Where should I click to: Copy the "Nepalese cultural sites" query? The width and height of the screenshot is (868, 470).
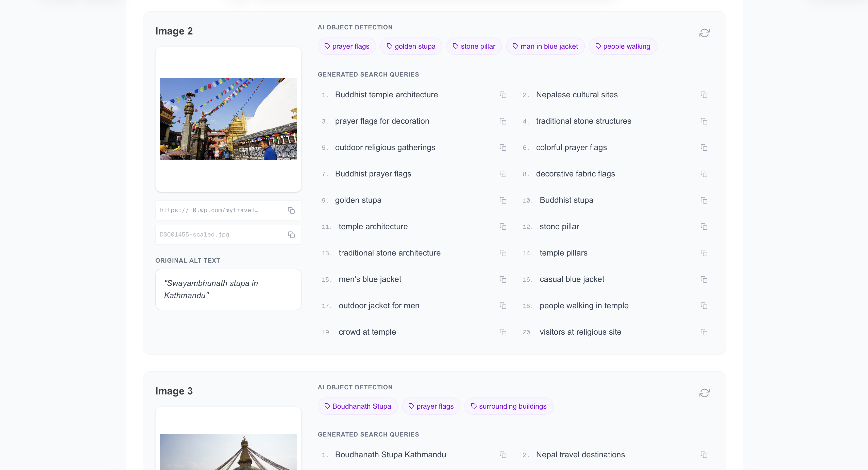704,95
